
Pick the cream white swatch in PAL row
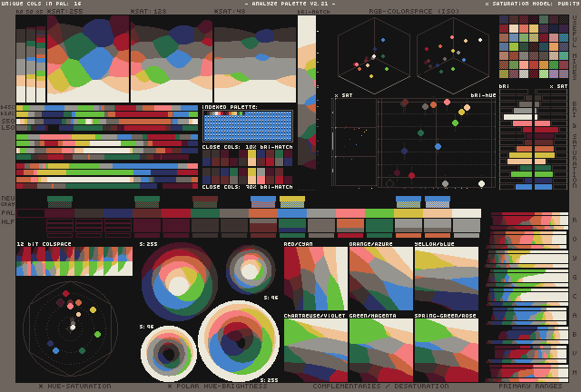pyautogui.click(x=466, y=213)
